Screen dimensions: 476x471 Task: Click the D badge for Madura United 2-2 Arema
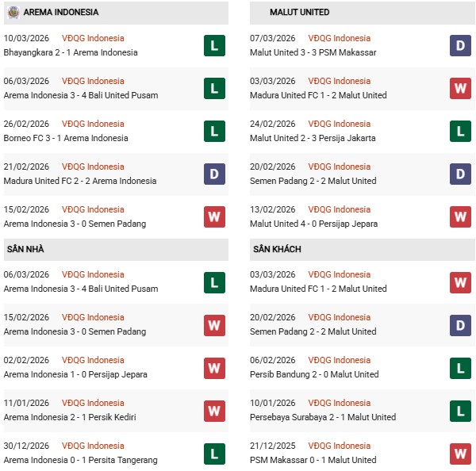pos(214,174)
